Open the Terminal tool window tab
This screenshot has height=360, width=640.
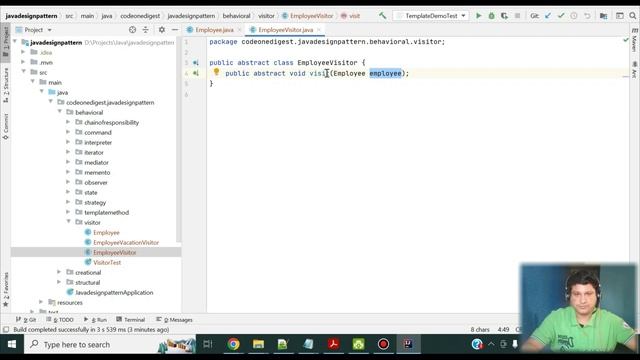pyautogui.click(x=131, y=320)
